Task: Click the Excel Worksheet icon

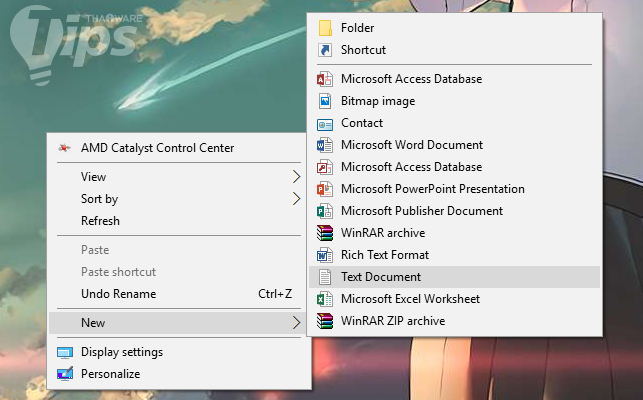Action: click(x=324, y=299)
